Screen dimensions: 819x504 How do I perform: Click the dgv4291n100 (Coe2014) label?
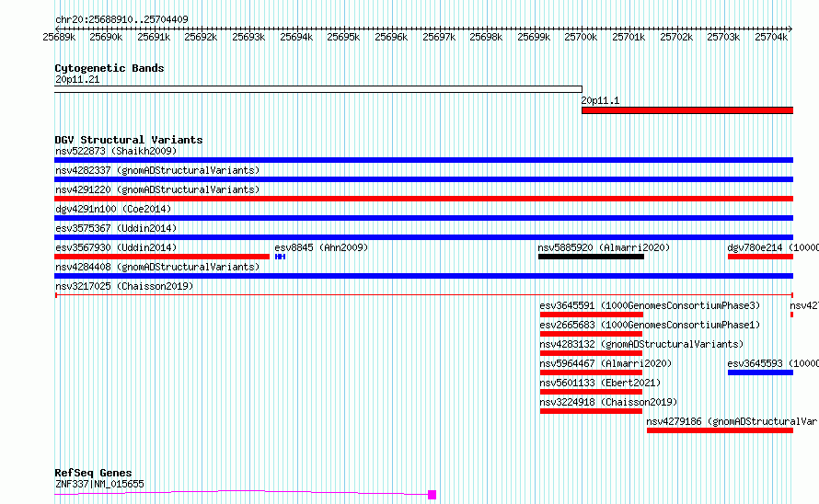[x=113, y=209]
